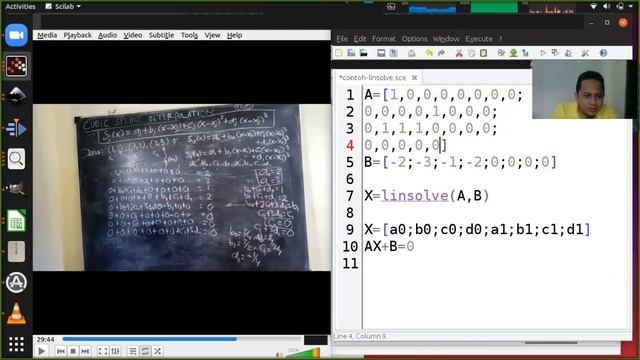The height and width of the screenshot is (360, 640).
Task: Play the video in VLC
Action: (41, 351)
